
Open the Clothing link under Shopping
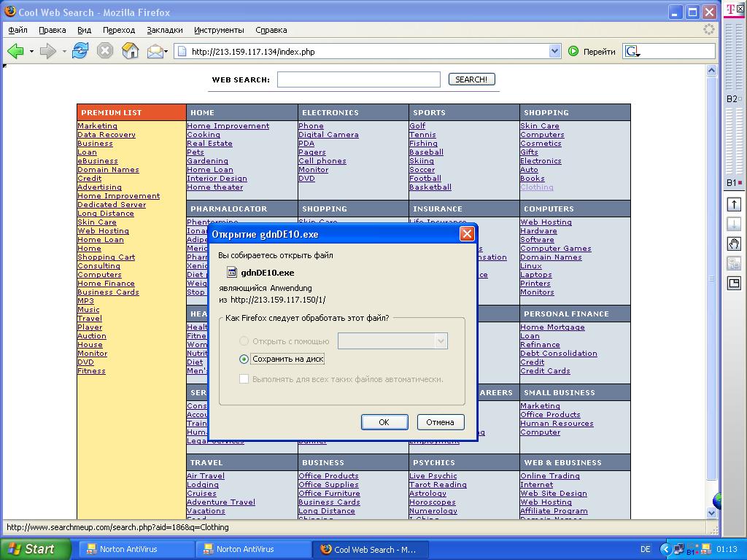tap(536, 187)
